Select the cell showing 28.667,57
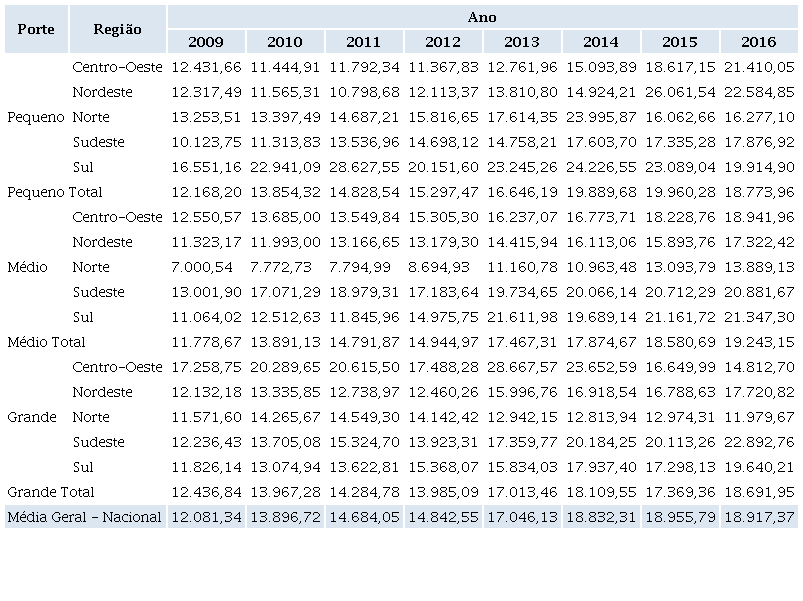The width and height of the screenshot is (803, 601). coord(522,367)
